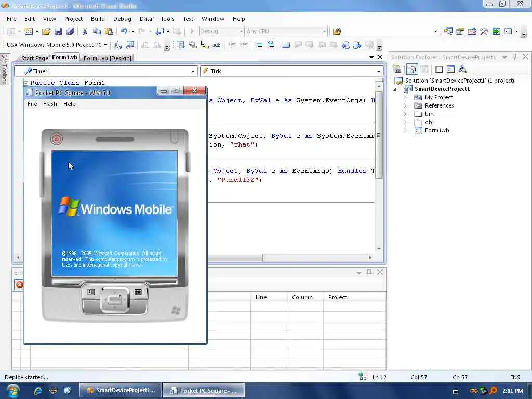Screen dimensions: 532x399
Task: Open the Debug menu
Action: click(x=122, y=19)
